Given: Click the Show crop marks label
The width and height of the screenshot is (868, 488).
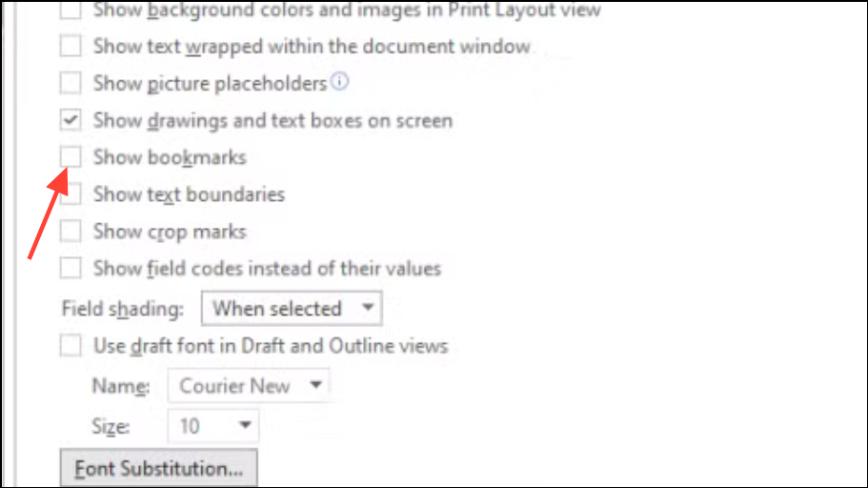Looking at the screenshot, I should (170, 232).
